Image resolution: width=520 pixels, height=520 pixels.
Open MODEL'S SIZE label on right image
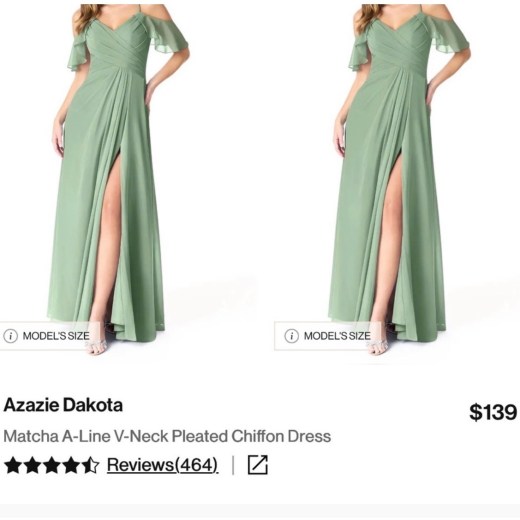point(337,336)
